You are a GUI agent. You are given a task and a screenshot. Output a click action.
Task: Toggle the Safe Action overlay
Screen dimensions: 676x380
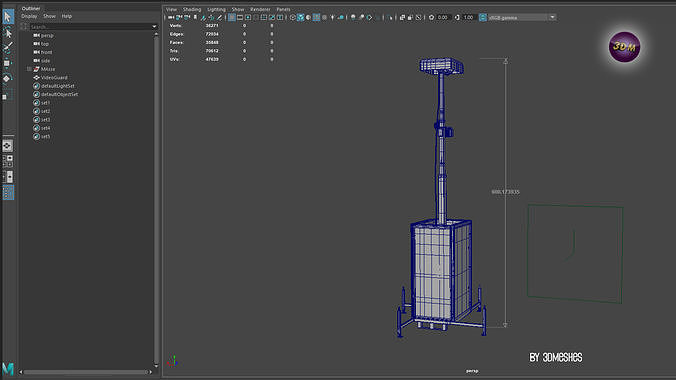(272, 17)
